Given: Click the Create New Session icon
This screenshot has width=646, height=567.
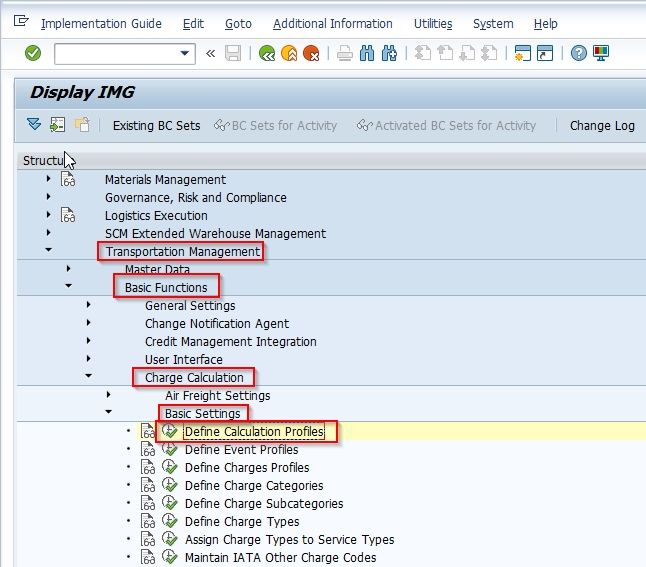Looking at the screenshot, I should (x=523, y=53).
